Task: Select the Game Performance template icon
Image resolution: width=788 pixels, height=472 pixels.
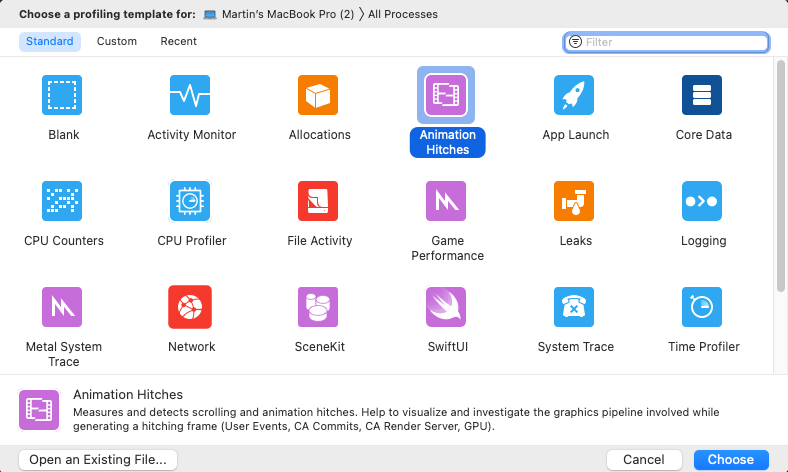Action: tap(446, 202)
